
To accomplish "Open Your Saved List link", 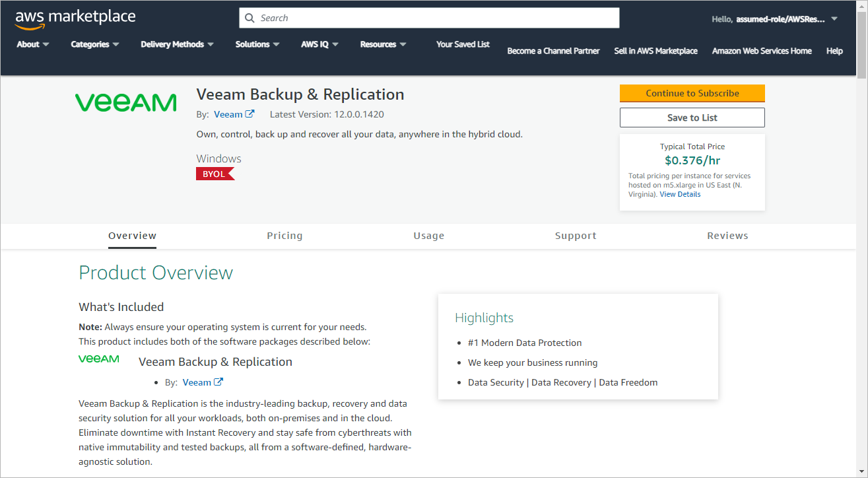I will (x=463, y=44).
